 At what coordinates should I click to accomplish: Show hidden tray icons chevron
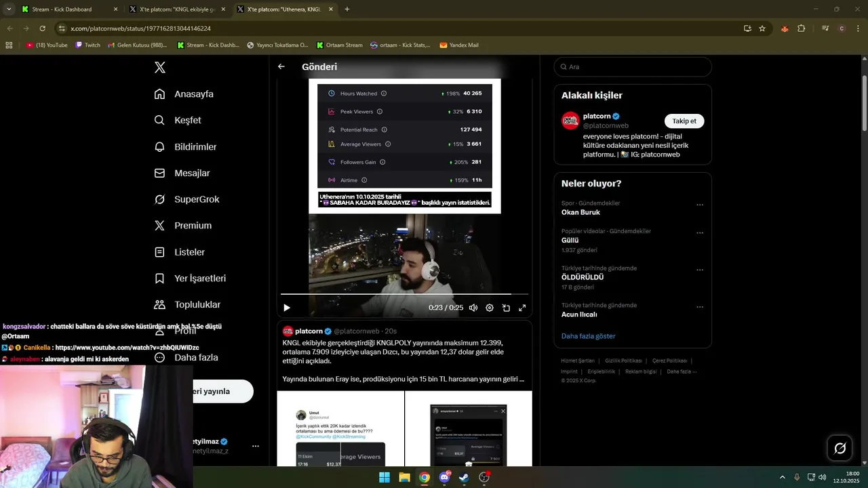coord(782,477)
